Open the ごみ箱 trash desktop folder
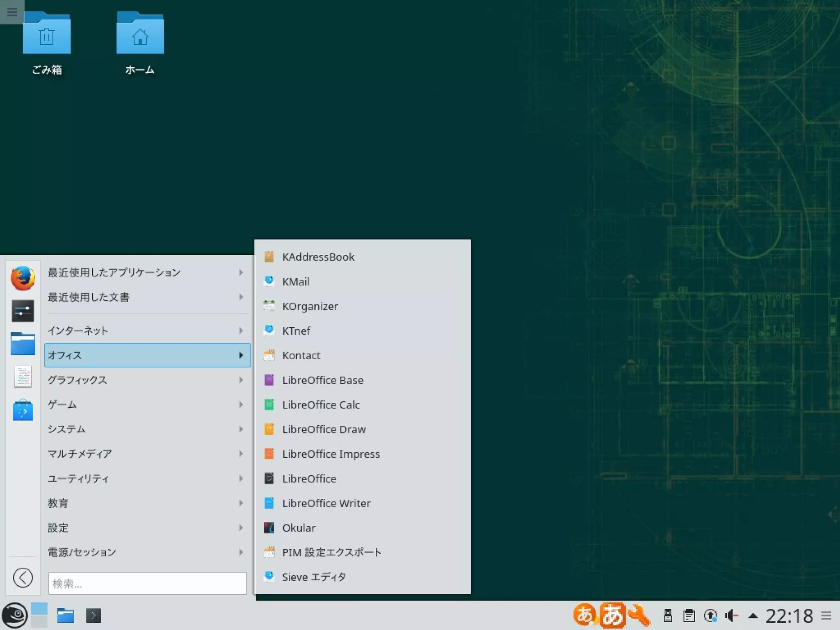This screenshot has height=630, width=840. (x=47, y=43)
